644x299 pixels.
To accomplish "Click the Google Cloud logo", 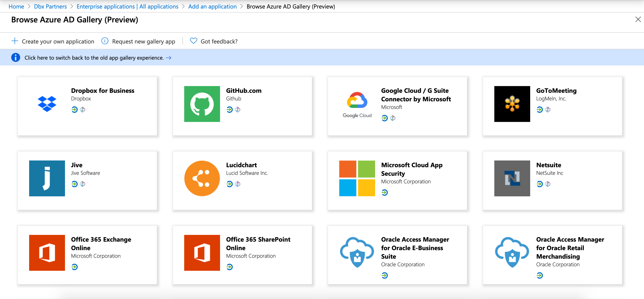I will coord(357,104).
